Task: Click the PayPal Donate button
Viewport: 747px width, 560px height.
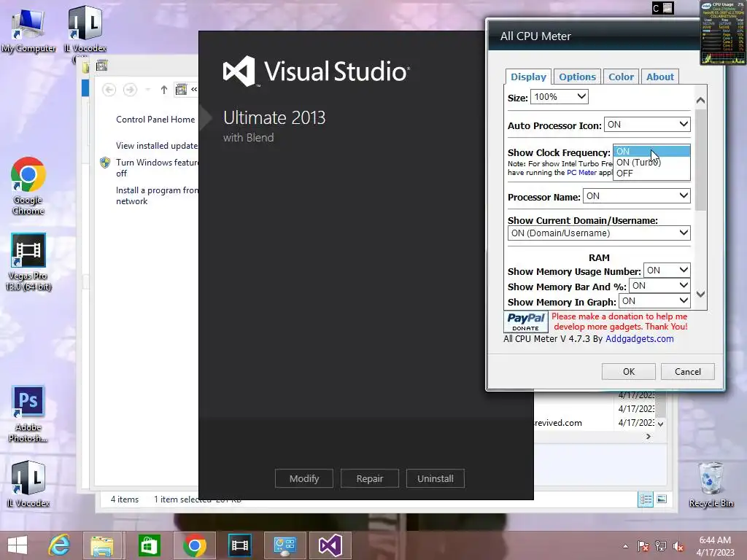Action: pyautogui.click(x=525, y=322)
